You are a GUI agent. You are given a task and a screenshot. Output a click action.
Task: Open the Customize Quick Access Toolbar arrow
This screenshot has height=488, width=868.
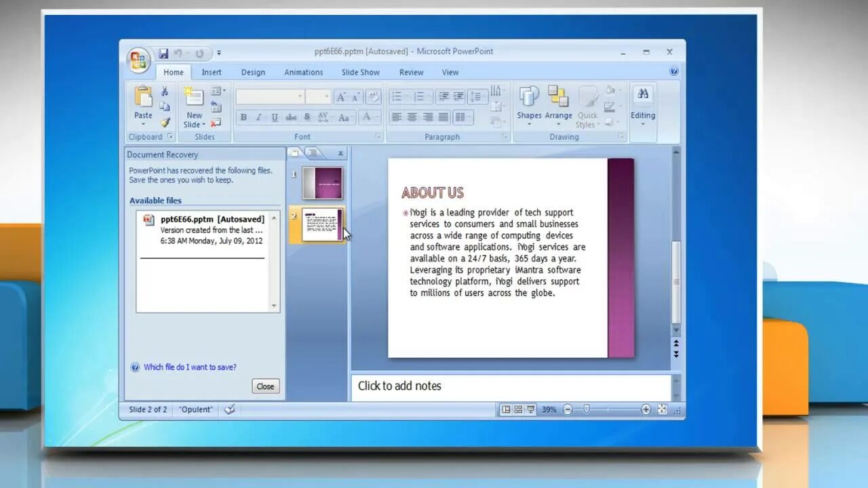coord(219,53)
